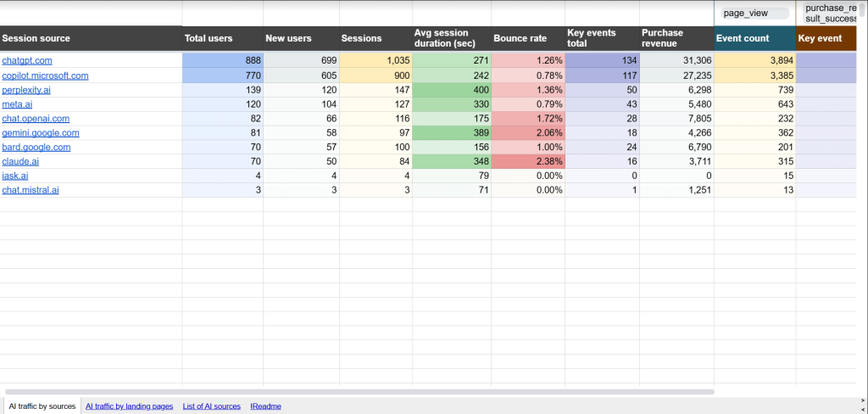Select the Sessions header cell
The width and height of the screenshot is (868, 414).
[x=376, y=38]
